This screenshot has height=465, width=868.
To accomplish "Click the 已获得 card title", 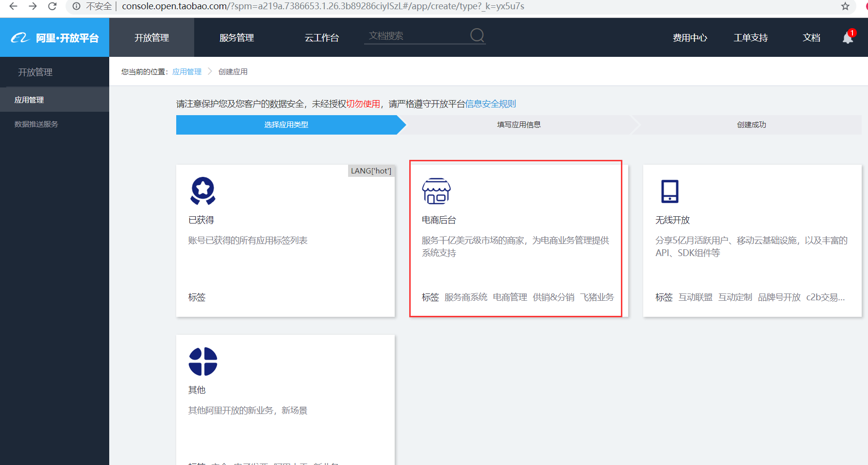I will 201,220.
